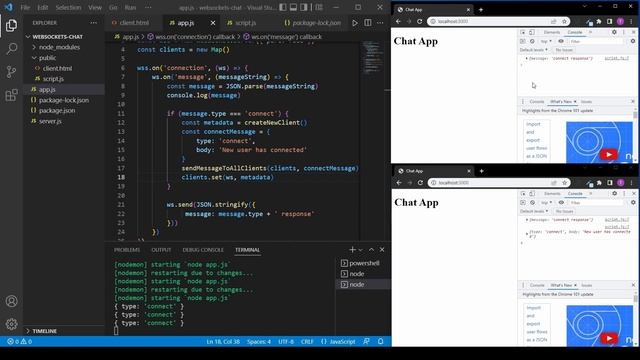This screenshot has height=360, width=640.
Task: Open the Problems panel tab
Action: (127, 250)
